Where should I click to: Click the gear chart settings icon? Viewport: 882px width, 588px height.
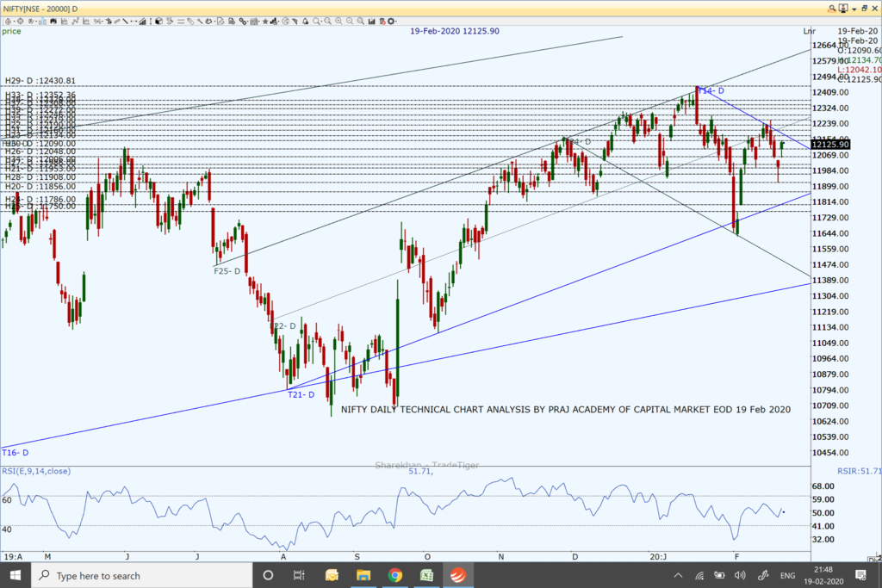(391, 22)
